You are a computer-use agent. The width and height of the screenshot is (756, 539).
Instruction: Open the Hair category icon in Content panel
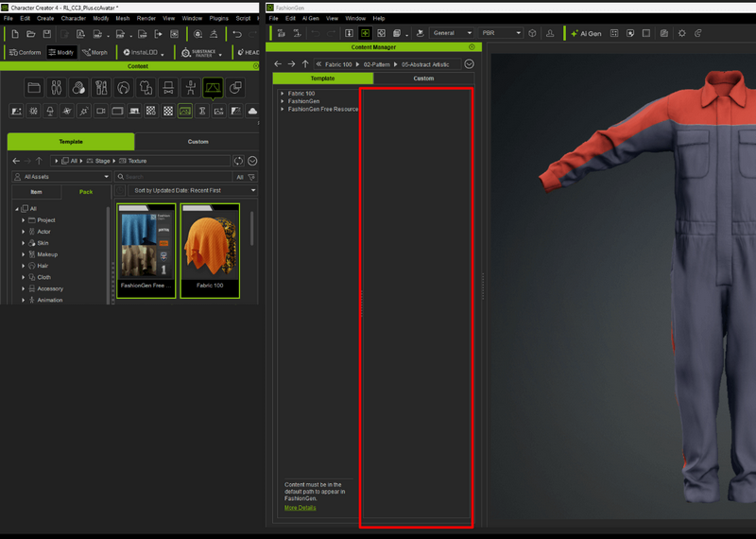coord(124,88)
